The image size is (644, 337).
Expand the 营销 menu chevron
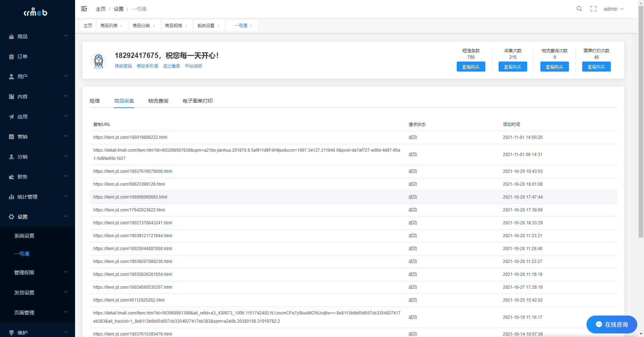pos(66,136)
